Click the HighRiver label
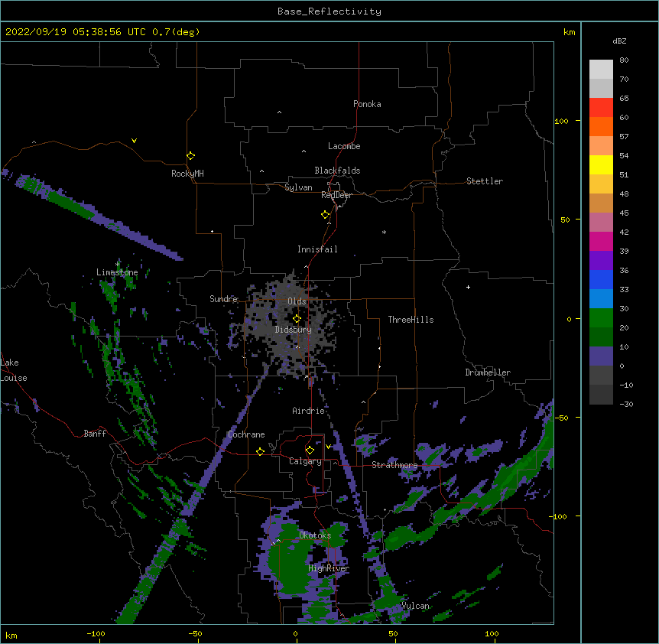Screen dimensions: 659x644 pos(329,568)
